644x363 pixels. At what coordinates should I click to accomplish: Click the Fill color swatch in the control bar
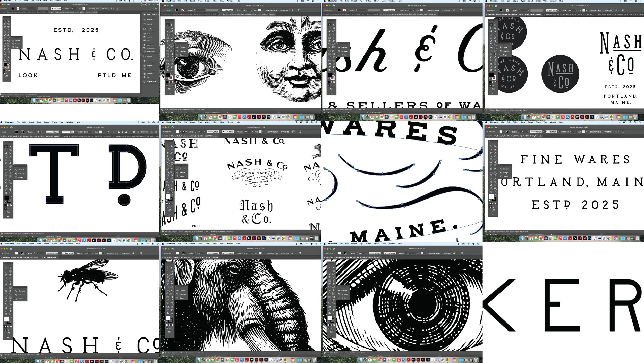pyautogui.click(x=13, y=9)
